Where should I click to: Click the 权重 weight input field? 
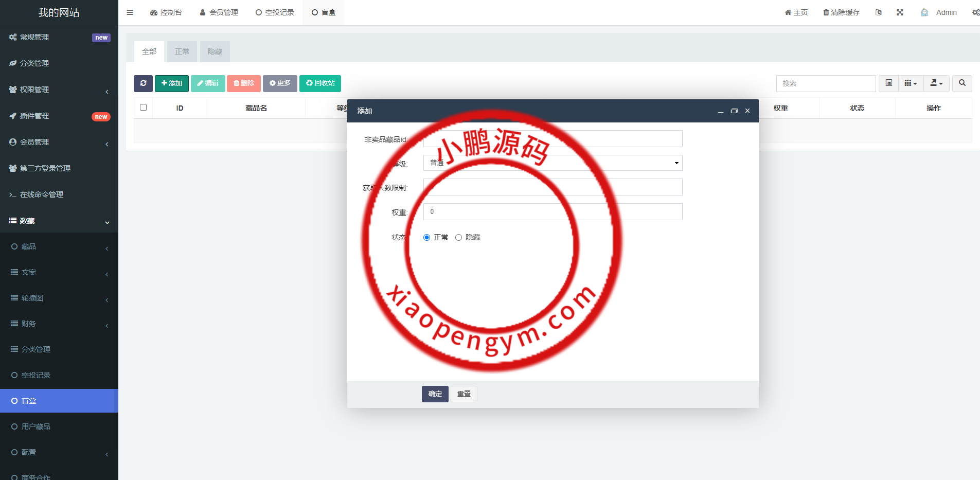click(x=553, y=212)
